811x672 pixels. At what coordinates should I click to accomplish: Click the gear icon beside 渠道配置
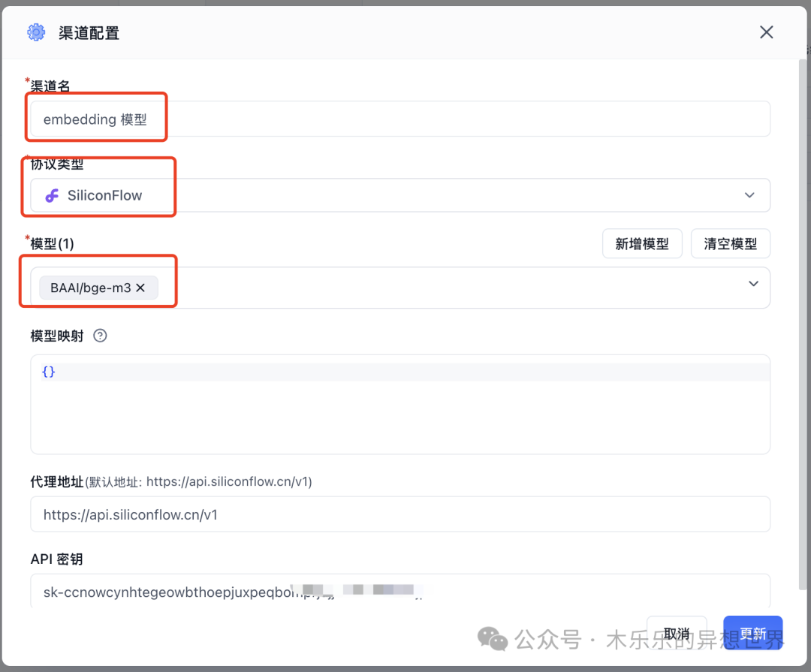36,32
